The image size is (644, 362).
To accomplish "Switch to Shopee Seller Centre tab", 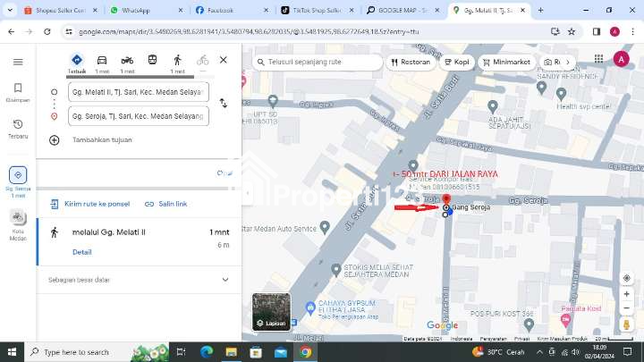I will coord(61,10).
